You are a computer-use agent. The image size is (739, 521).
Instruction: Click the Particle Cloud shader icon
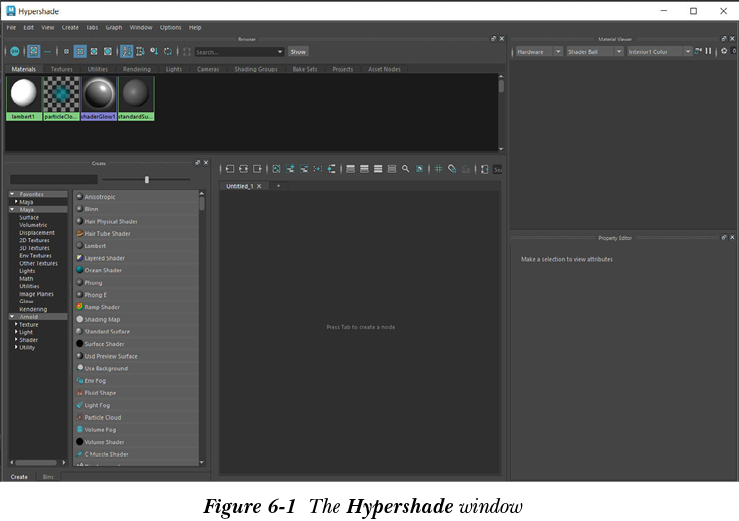(79, 417)
